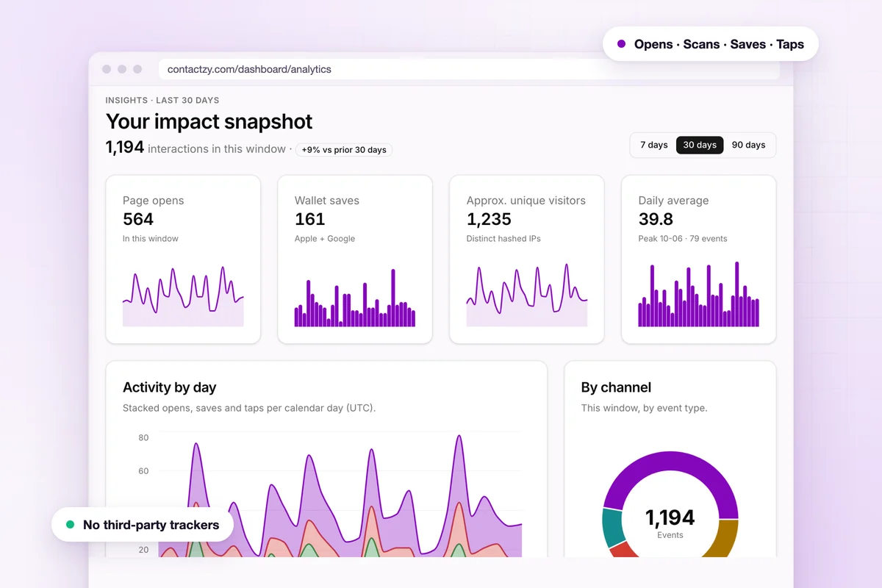Open the Page opens card
The width and height of the screenshot is (882, 588).
(183, 259)
